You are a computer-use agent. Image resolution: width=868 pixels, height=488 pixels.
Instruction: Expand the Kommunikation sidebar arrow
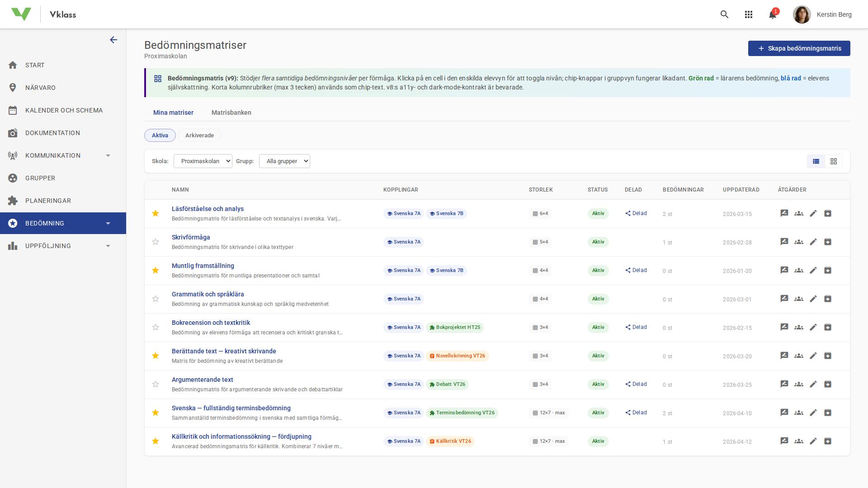(108, 155)
